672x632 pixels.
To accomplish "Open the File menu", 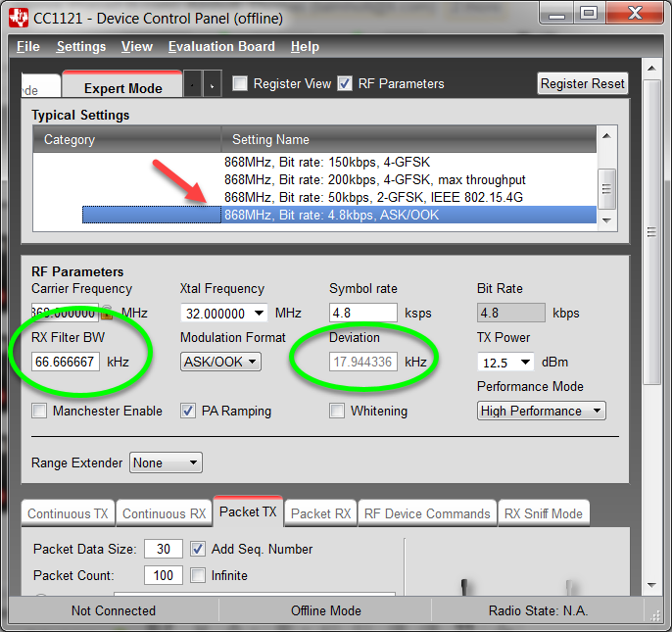I will [28, 46].
